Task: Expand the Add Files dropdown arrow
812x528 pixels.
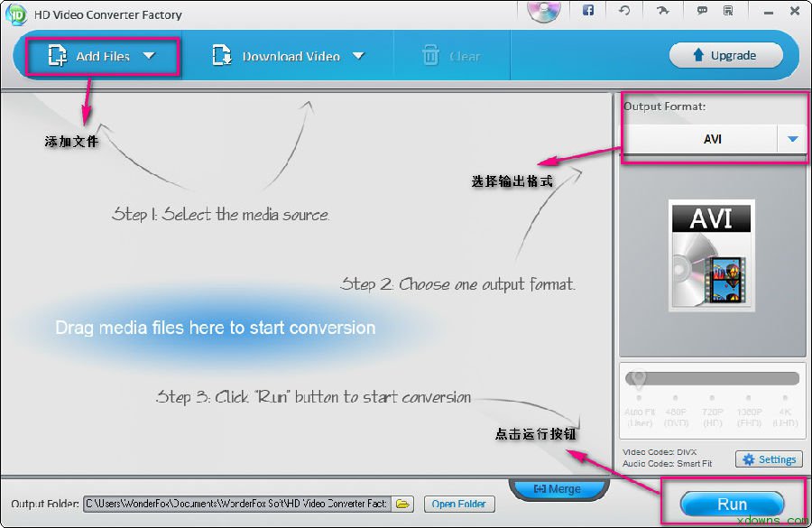Action: pos(149,55)
